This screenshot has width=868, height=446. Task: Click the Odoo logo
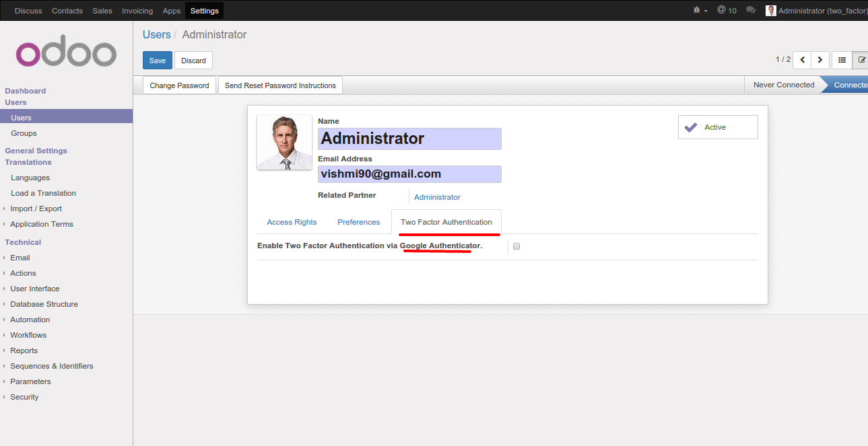pyautogui.click(x=66, y=51)
